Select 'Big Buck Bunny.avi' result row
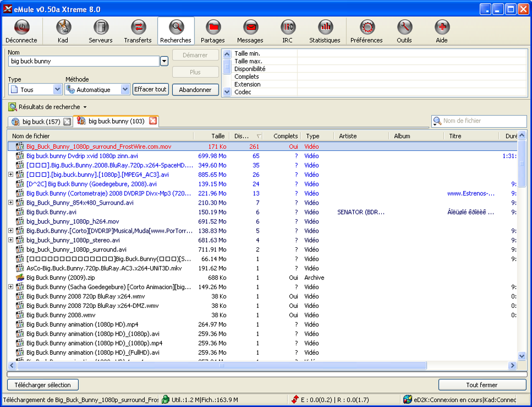Screen dimensions: 532x407 (262, 212)
